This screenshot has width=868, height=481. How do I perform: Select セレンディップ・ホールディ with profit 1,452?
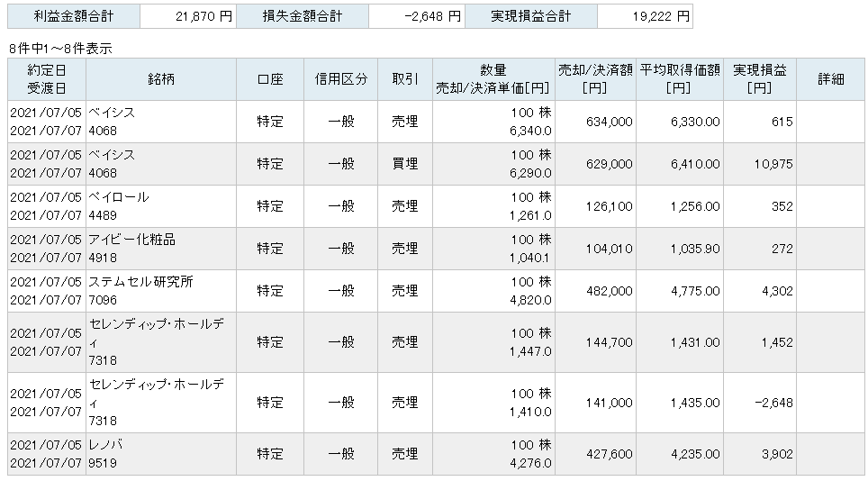pos(161,342)
